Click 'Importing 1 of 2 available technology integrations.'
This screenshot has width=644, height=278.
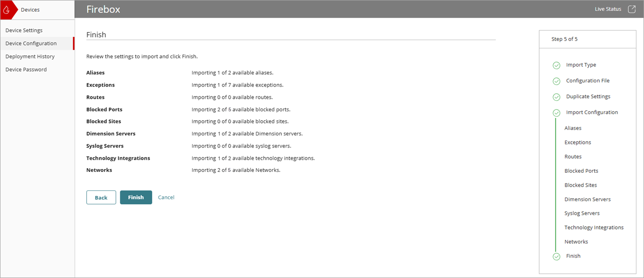point(253,158)
